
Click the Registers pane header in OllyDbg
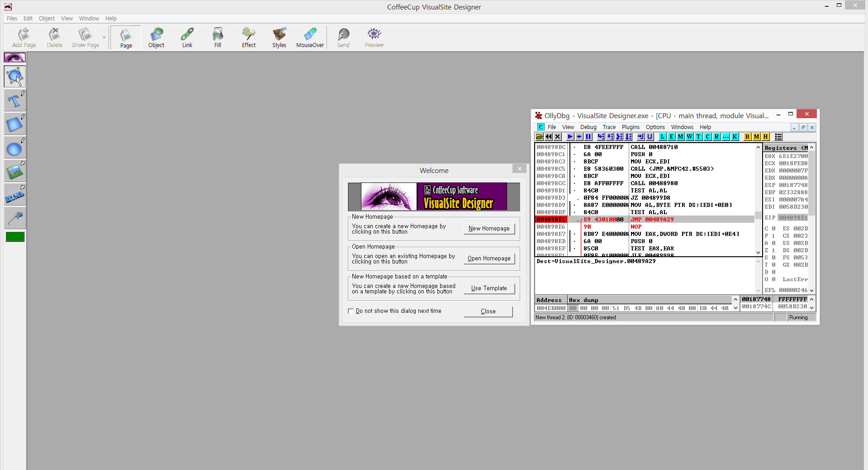(x=786, y=148)
